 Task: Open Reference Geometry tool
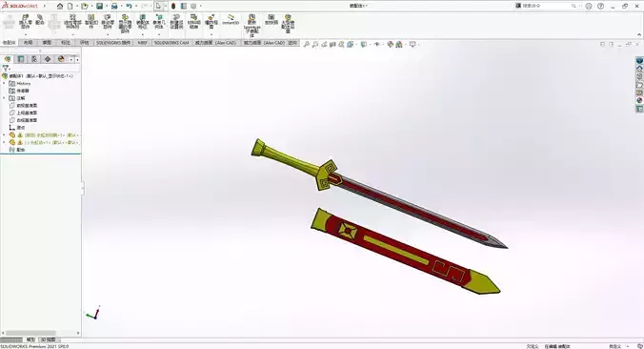click(x=159, y=22)
